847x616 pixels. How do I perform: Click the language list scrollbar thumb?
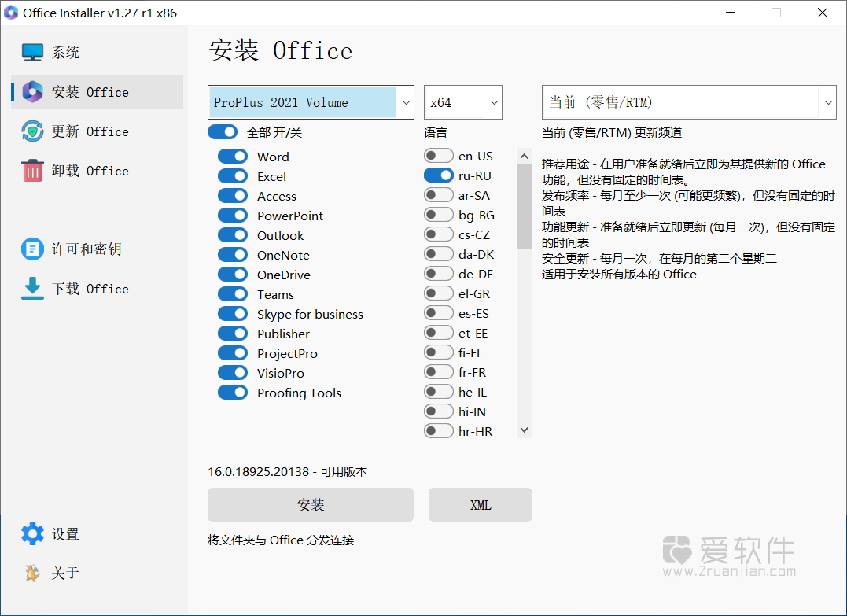pos(524,206)
